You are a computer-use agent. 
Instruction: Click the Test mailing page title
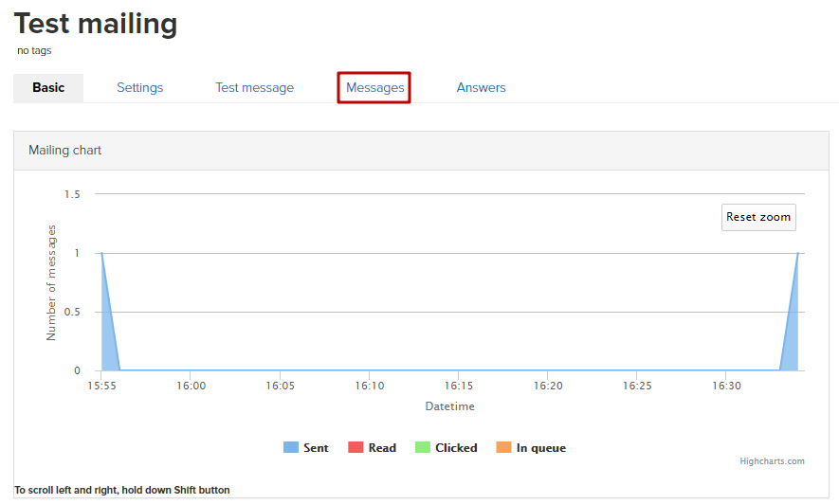[x=96, y=24]
